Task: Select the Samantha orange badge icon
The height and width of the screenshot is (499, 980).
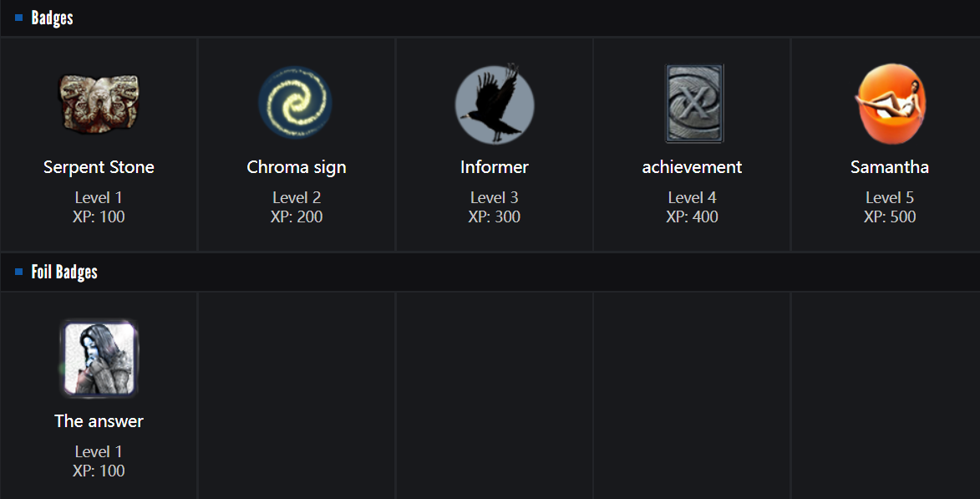Action: (x=891, y=104)
